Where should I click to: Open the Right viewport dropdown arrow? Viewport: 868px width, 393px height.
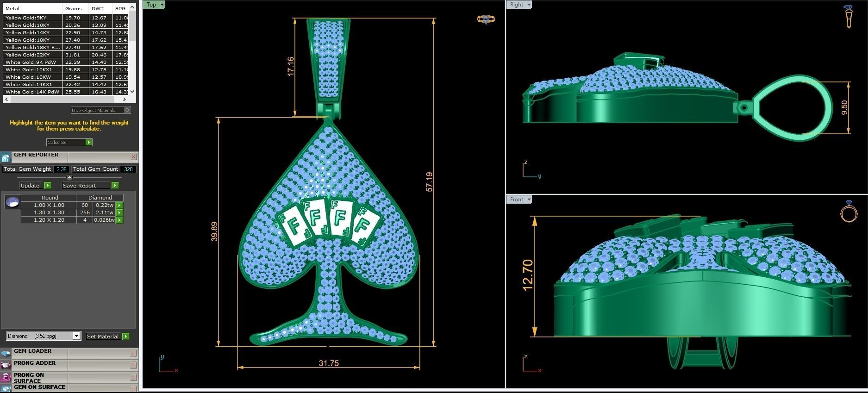pyautogui.click(x=529, y=5)
